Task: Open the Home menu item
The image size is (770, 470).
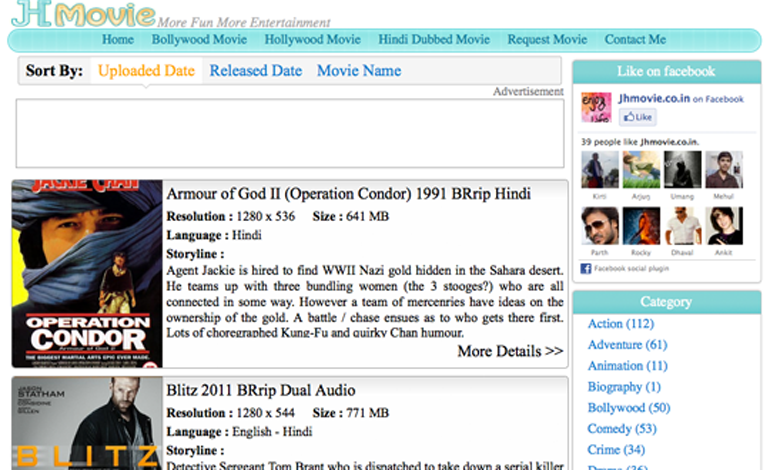Action: click(118, 39)
